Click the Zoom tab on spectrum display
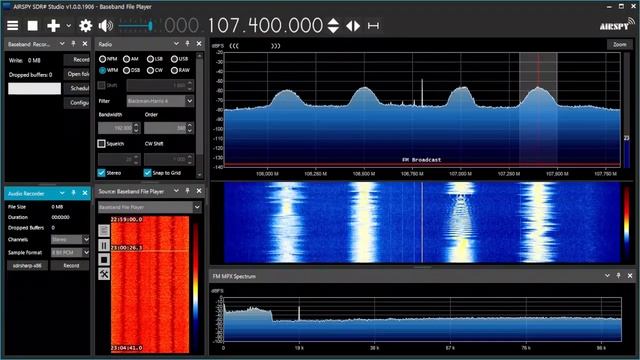The width and height of the screenshot is (640, 360). (x=620, y=44)
